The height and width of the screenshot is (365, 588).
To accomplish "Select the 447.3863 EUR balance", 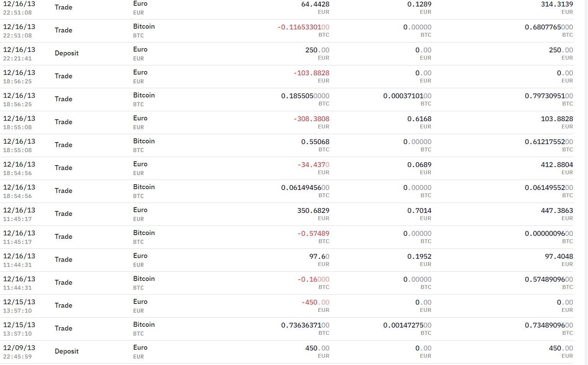I will [x=557, y=211].
